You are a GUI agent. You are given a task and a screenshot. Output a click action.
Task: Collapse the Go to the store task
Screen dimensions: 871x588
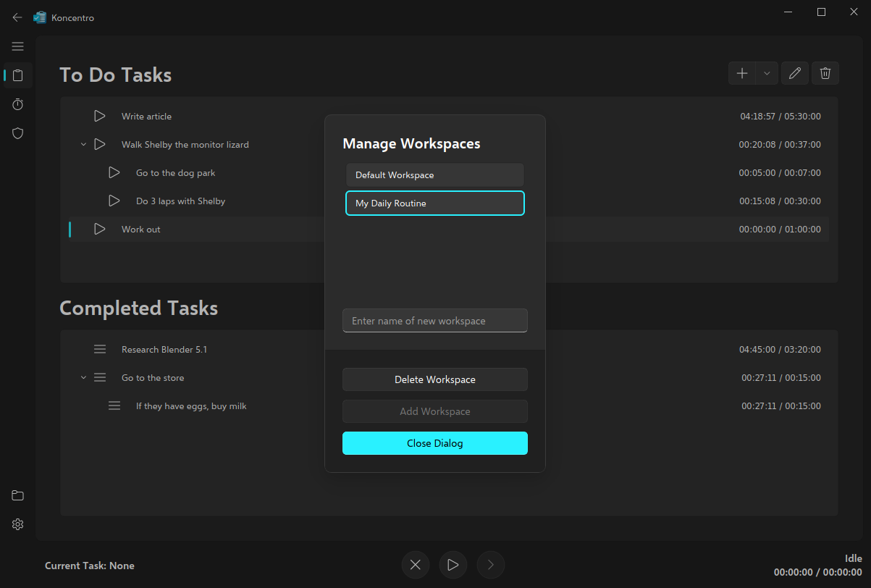(x=83, y=378)
